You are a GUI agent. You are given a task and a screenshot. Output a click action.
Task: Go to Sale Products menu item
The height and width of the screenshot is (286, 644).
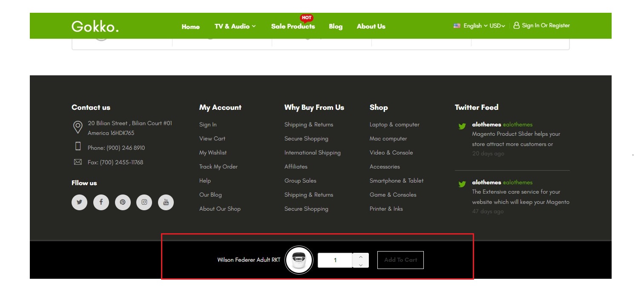pos(293,26)
